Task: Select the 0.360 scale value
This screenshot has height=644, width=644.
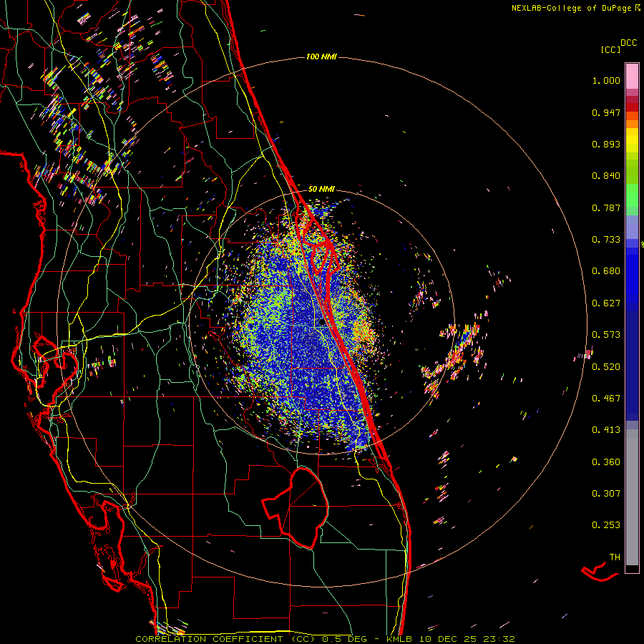Action: [x=606, y=462]
